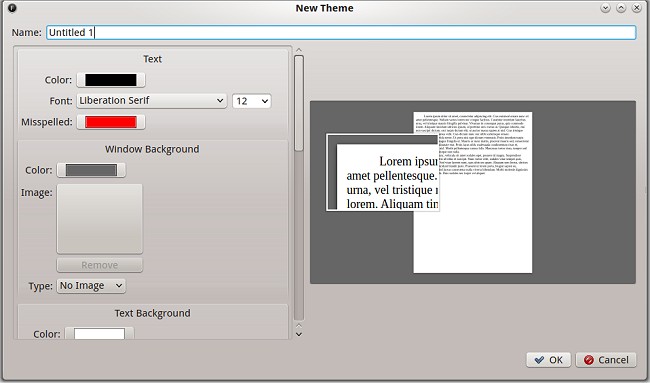This screenshot has height=383, width=650.
Task: Click the Remove image button
Action: [100, 265]
